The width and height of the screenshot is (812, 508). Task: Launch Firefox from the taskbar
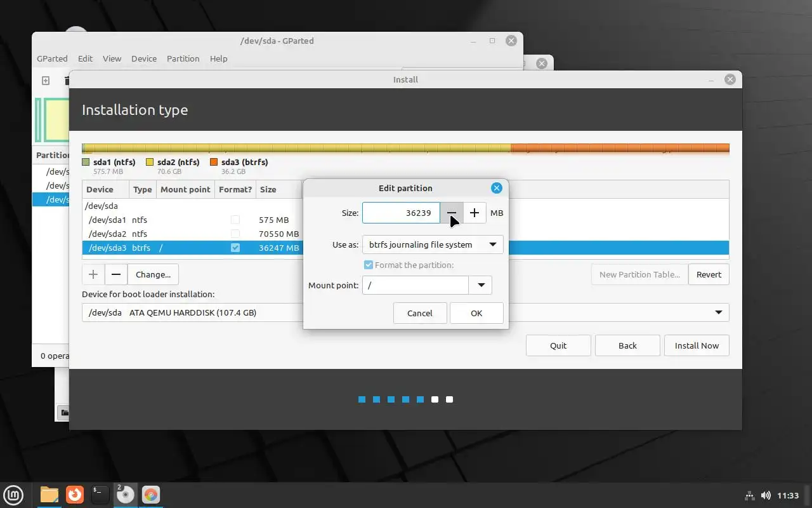[x=75, y=495]
